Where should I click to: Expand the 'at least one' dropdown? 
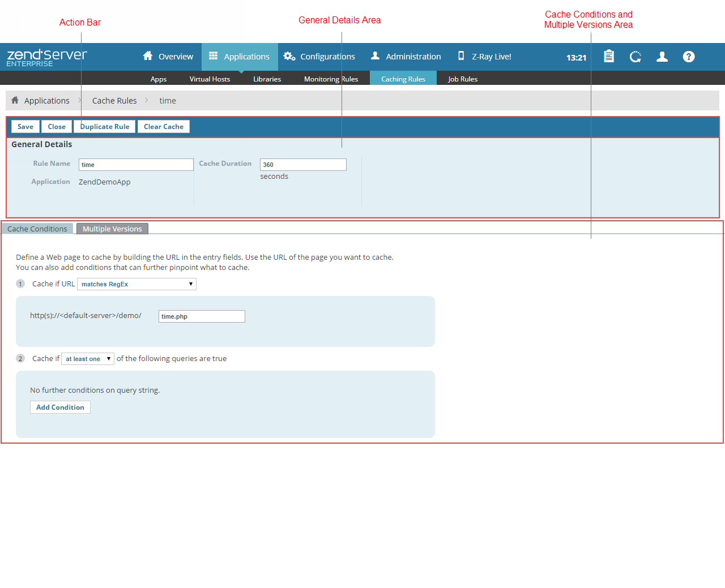coord(88,359)
